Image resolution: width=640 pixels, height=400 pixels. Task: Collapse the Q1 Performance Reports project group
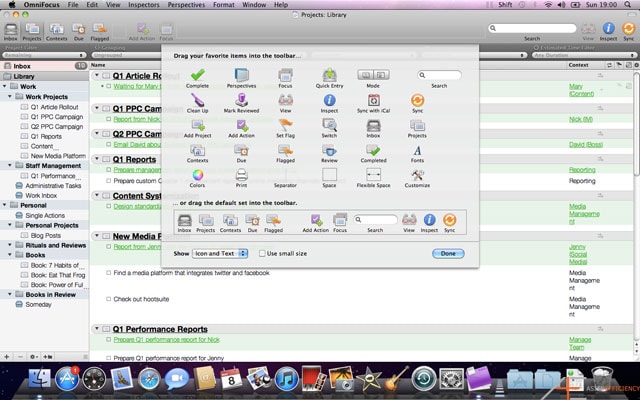(x=97, y=329)
